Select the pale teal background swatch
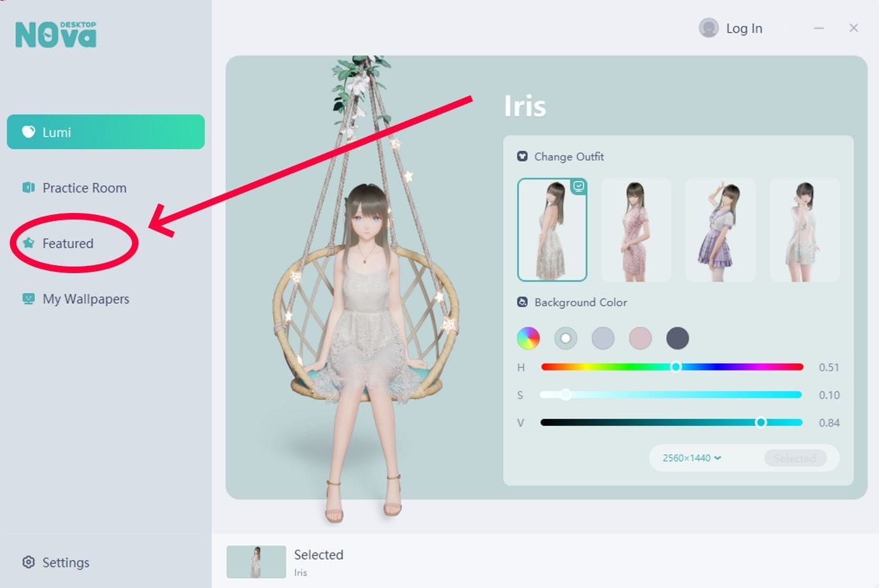Viewport: 879px width, 588px height. click(566, 338)
